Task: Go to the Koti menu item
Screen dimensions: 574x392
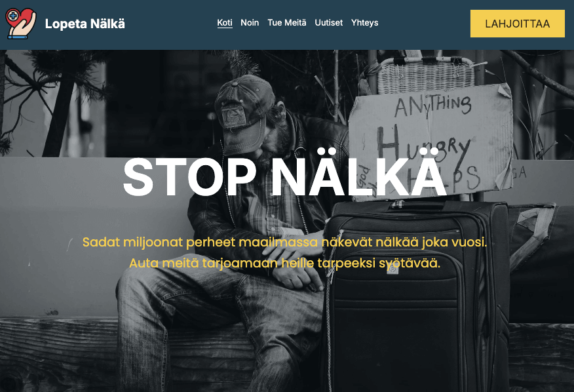Action: tap(225, 23)
